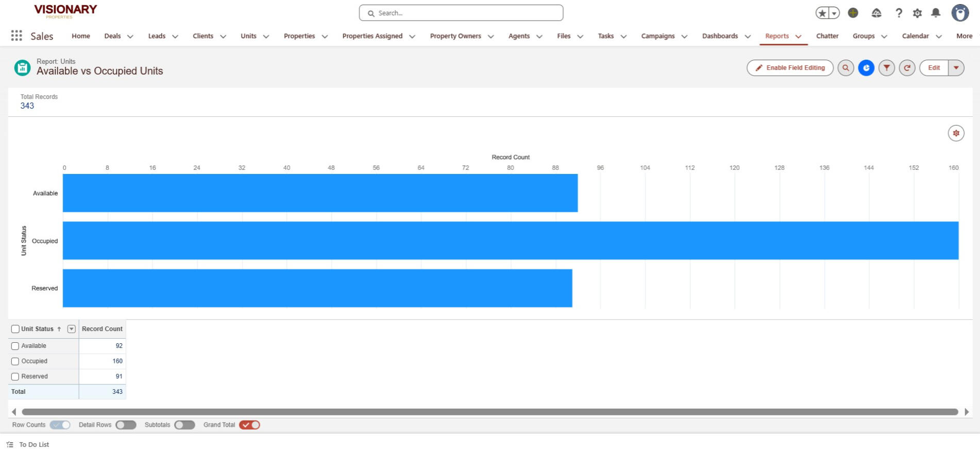Expand the Dashboards tab chevron
980x454 pixels.
748,37
